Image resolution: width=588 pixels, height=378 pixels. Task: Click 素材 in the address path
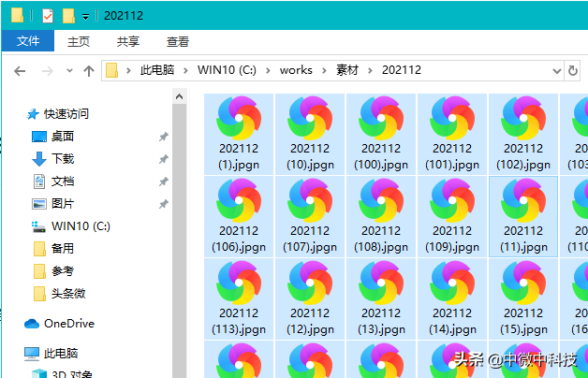pyautogui.click(x=347, y=70)
